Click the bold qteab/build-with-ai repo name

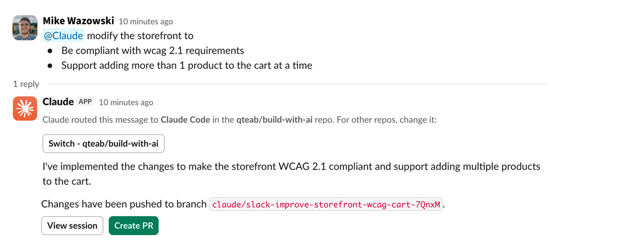pyautogui.click(x=274, y=120)
